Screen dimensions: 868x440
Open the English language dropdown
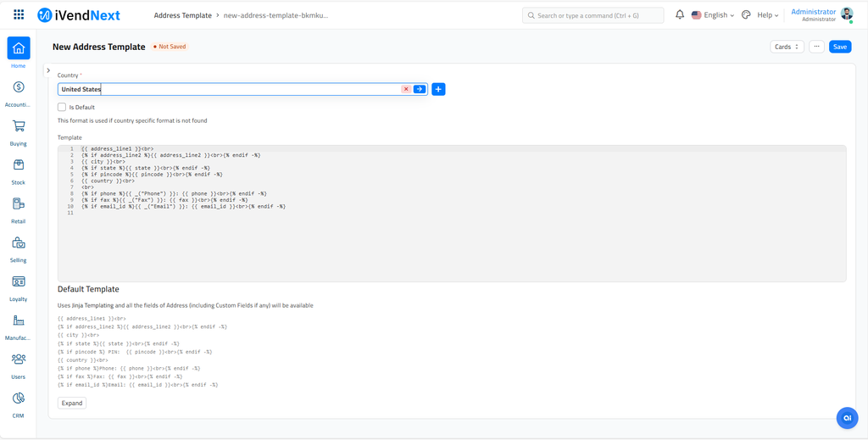click(713, 15)
